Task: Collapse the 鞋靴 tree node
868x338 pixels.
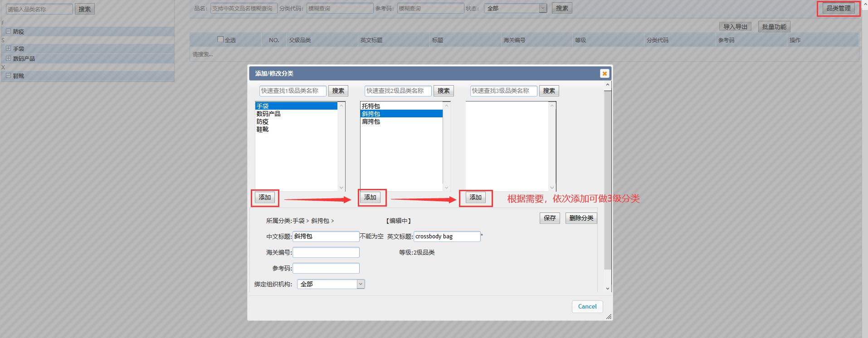Action: point(8,76)
